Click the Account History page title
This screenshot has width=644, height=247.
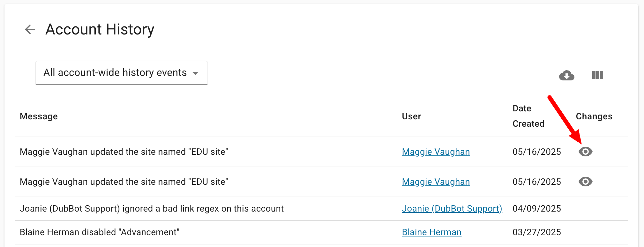(100, 29)
